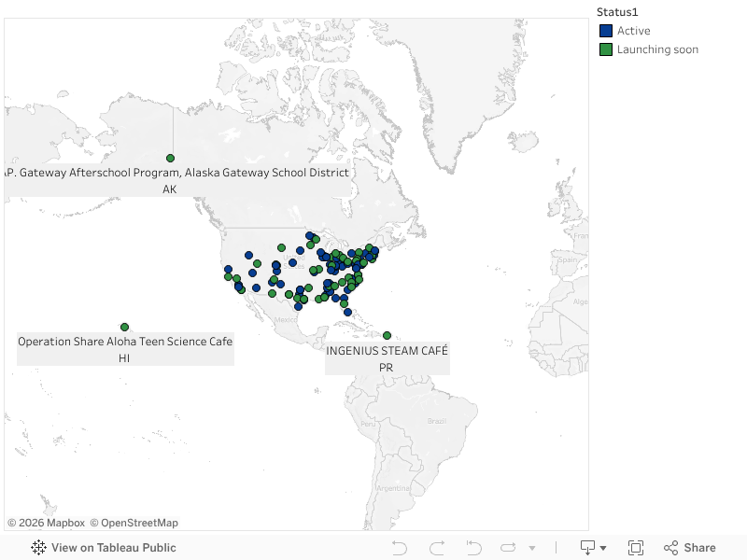Select the Redo icon in the Tableau toolbar
Image resolution: width=747 pixels, height=560 pixels.
click(435, 548)
